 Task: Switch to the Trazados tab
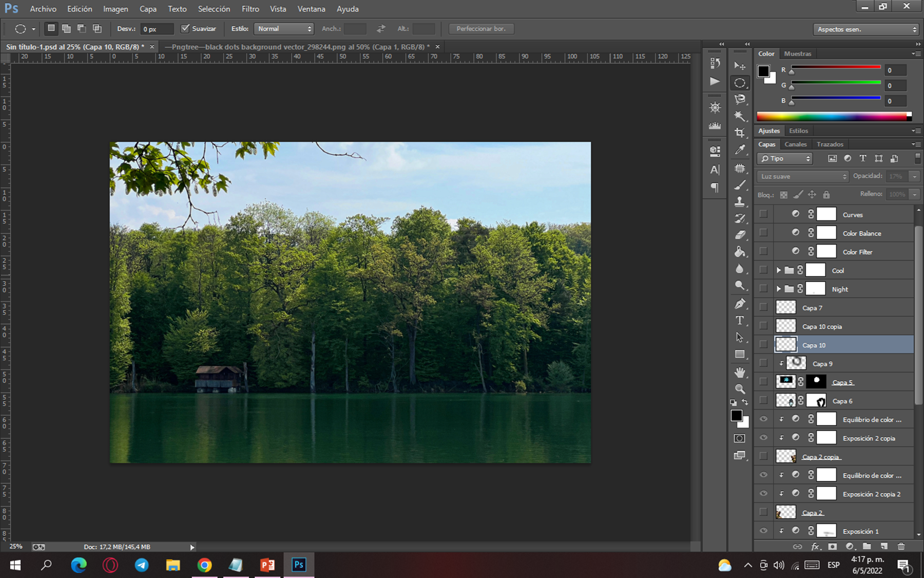pos(830,144)
